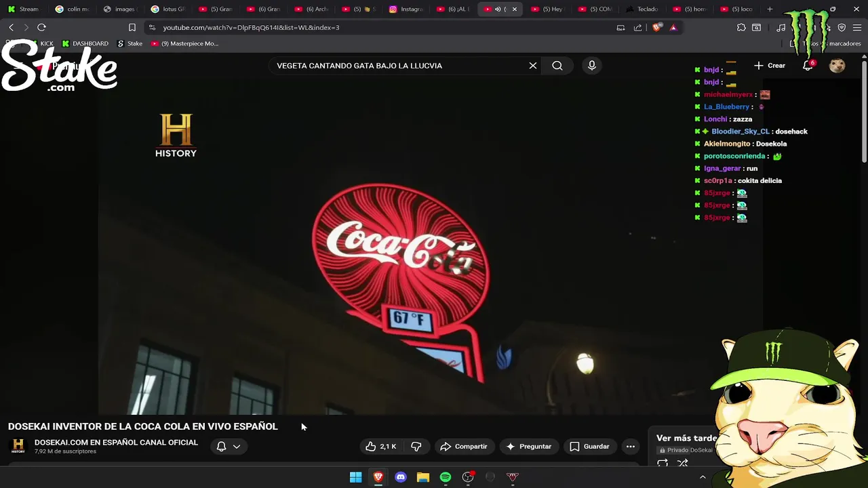Click the Preguntar button

click(x=529, y=447)
